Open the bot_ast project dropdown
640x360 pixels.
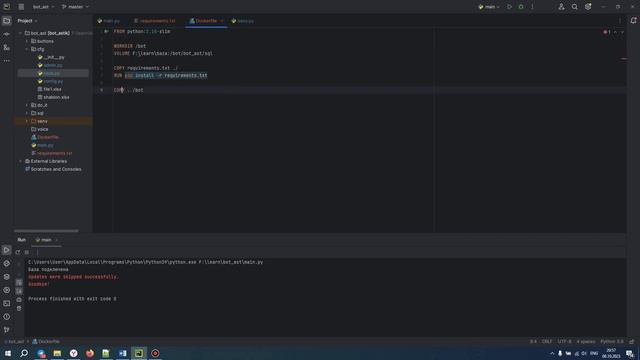pyautogui.click(x=43, y=7)
